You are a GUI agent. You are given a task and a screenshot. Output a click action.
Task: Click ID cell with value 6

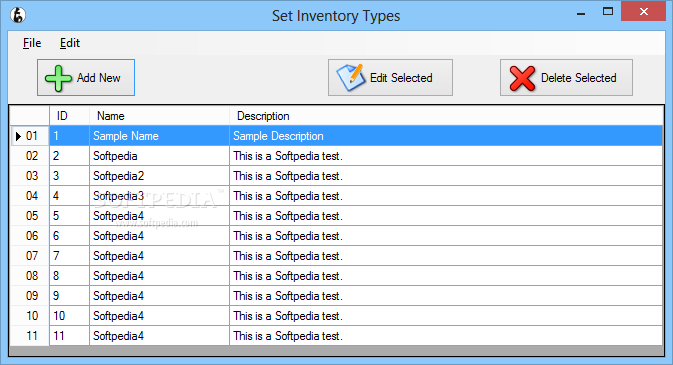click(70, 236)
